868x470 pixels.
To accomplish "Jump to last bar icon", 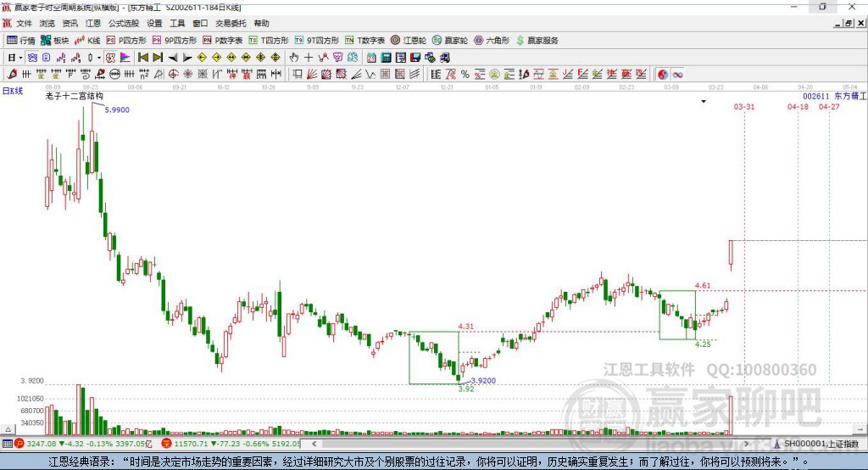I will pos(158,58).
